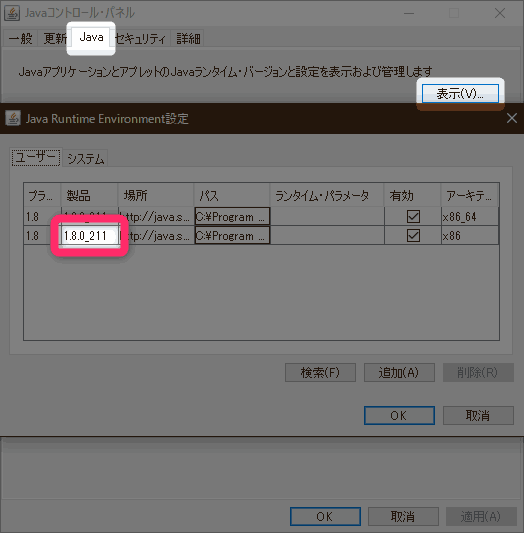Switch to the システム tab
The height and width of the screenshot is (533, 524).
tap(86, 158)
